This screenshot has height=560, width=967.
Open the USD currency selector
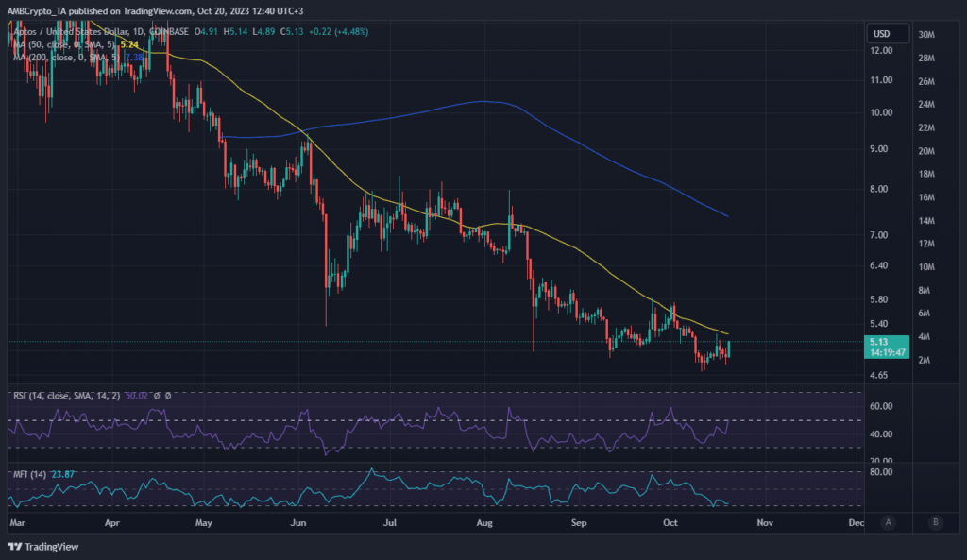(882, 34)
